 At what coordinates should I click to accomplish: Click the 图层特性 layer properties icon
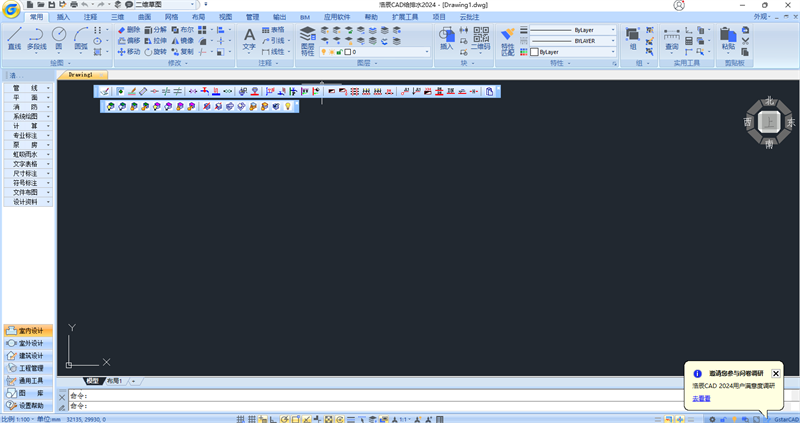307,41
